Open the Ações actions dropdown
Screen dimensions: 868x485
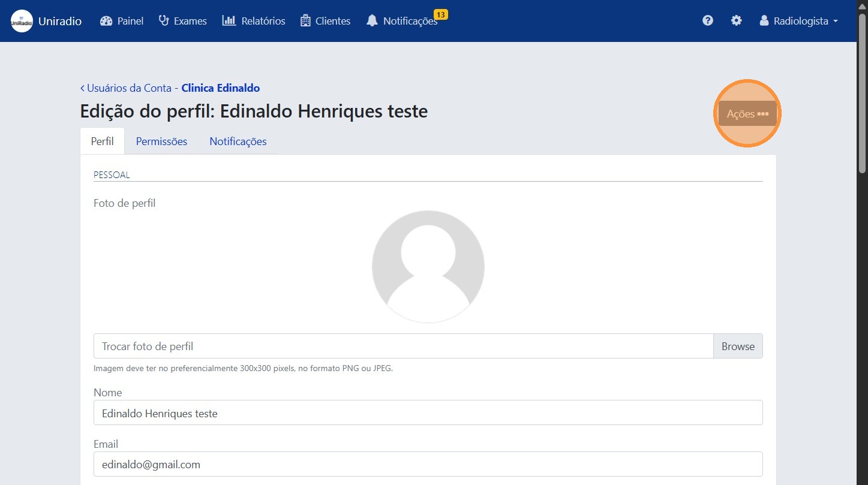pyautogui.click(x=747, y=113)
